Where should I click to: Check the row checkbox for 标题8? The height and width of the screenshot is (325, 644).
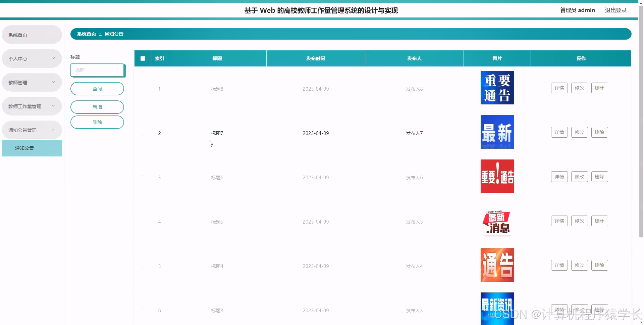(x=143, y=89)
